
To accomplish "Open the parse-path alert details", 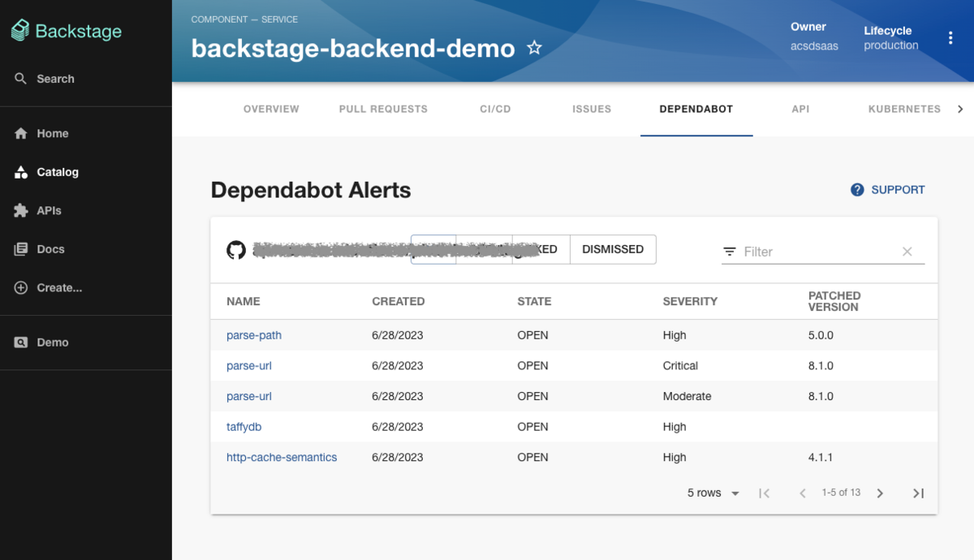I will point(253,334).
